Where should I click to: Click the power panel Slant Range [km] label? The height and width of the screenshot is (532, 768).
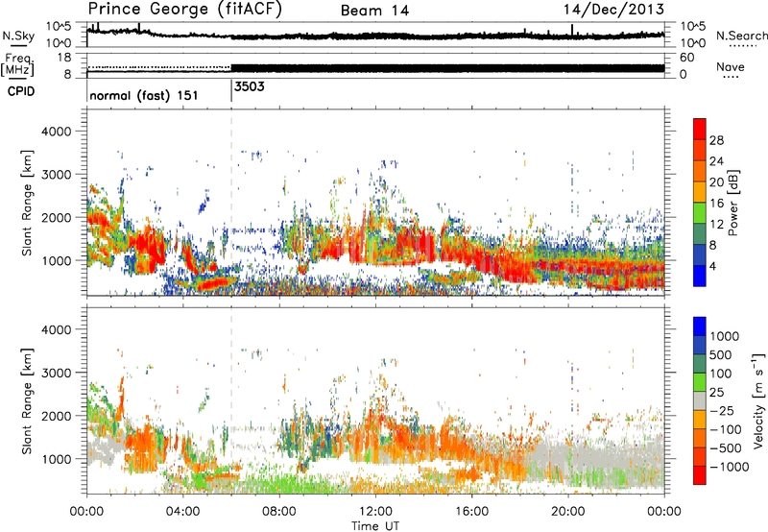pos(27,203)
